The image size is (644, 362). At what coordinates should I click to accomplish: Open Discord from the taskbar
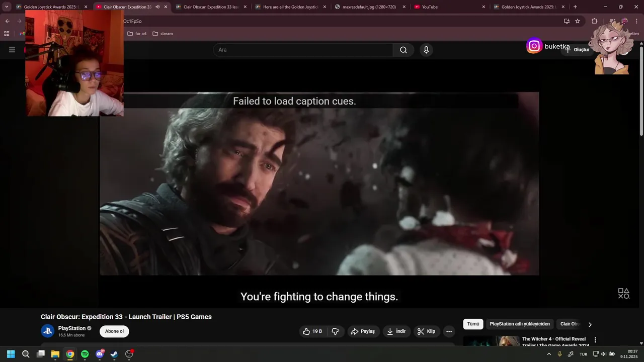100,354
